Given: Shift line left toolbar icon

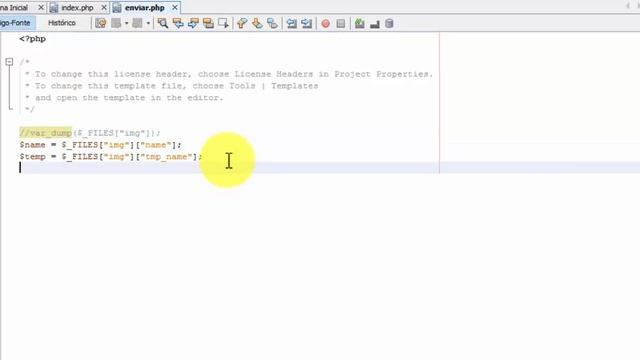Looking at the screenshot, I should (291, 23).
